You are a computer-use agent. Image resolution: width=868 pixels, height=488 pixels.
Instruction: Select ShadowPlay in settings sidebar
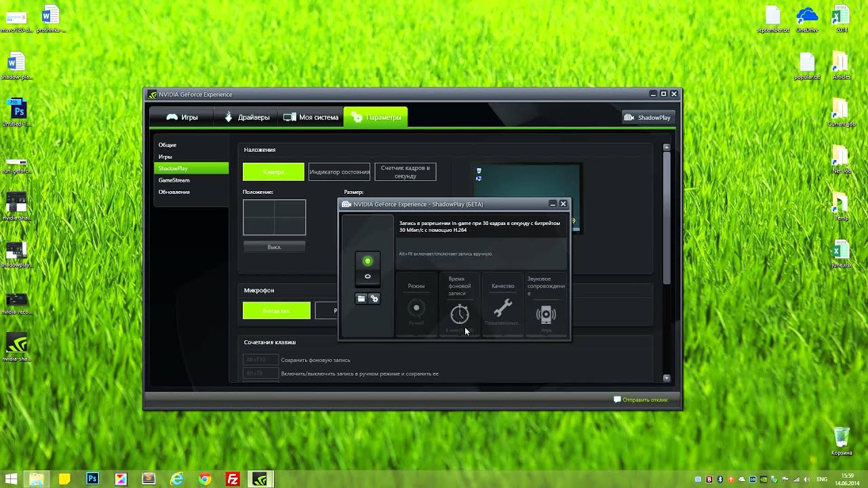191,168
